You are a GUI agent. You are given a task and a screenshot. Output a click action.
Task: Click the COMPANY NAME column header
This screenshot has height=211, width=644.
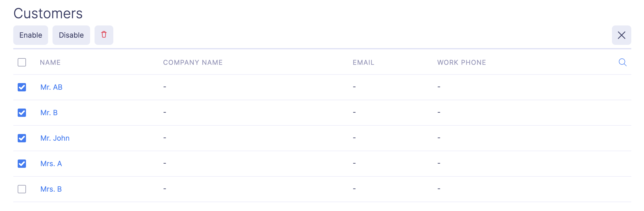click(x=193, y=62)
